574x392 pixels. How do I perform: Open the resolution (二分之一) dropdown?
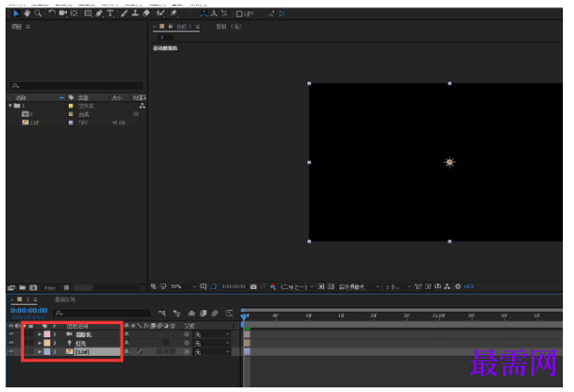coord(297,287)
